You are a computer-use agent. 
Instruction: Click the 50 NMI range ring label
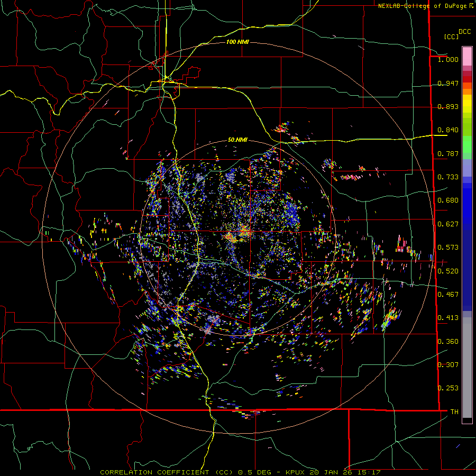point(237,140)
